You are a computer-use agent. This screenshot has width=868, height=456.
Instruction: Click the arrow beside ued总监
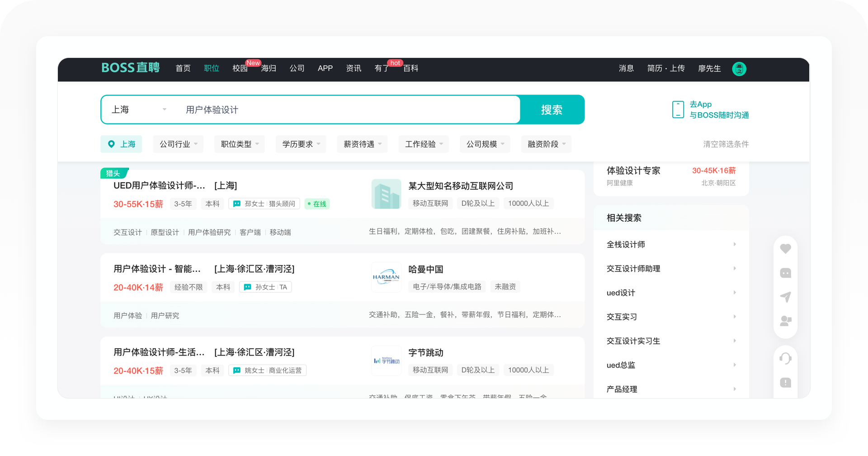pyautogui.click(x=735, y=365)
